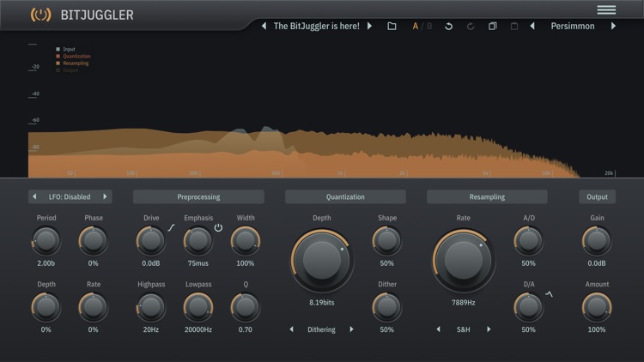
Task: Open the Persimmon theme name selector
Action: pyautogui.click(x=573, y=27)
